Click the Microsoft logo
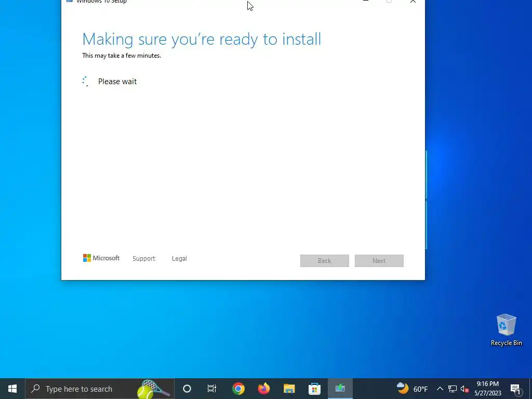 101,258
